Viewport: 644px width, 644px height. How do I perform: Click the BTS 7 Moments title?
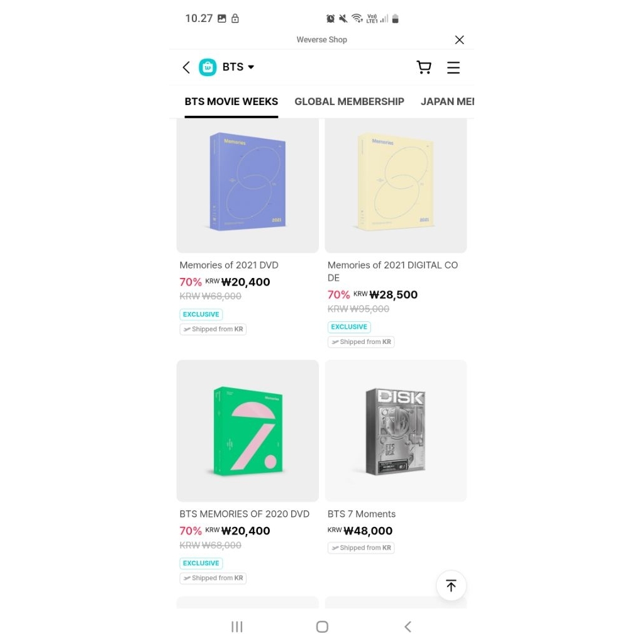[362, 514]
